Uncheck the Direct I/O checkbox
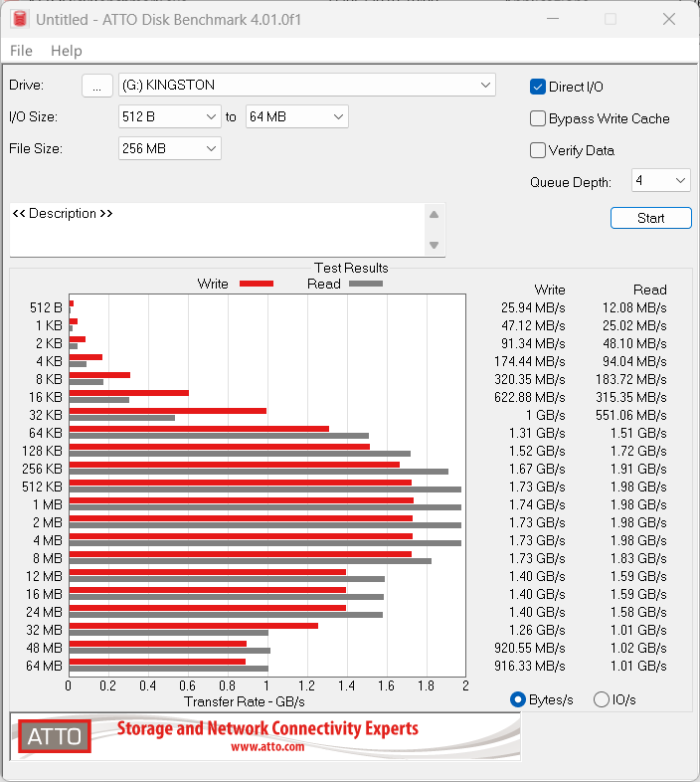Image resolution: width=700 pixels, height=782 pixels. tap(538, 87)
